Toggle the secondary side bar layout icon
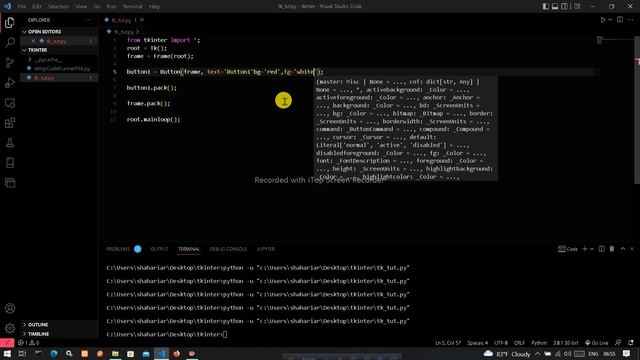The height and width of the screenshot is (360, 640). coord(564,7)
